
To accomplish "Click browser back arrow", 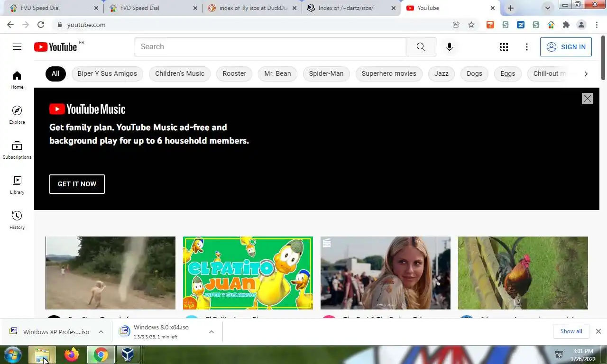I will point(10,25).
